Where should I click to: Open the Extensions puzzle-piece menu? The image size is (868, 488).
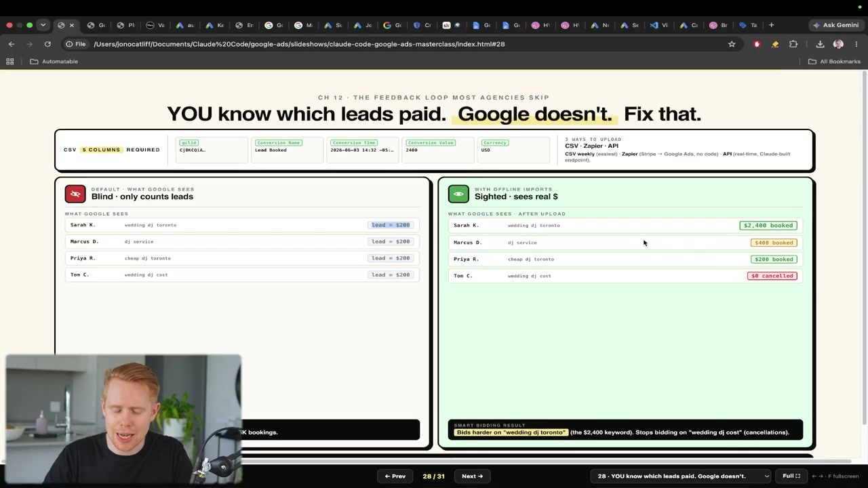[793, 44]
